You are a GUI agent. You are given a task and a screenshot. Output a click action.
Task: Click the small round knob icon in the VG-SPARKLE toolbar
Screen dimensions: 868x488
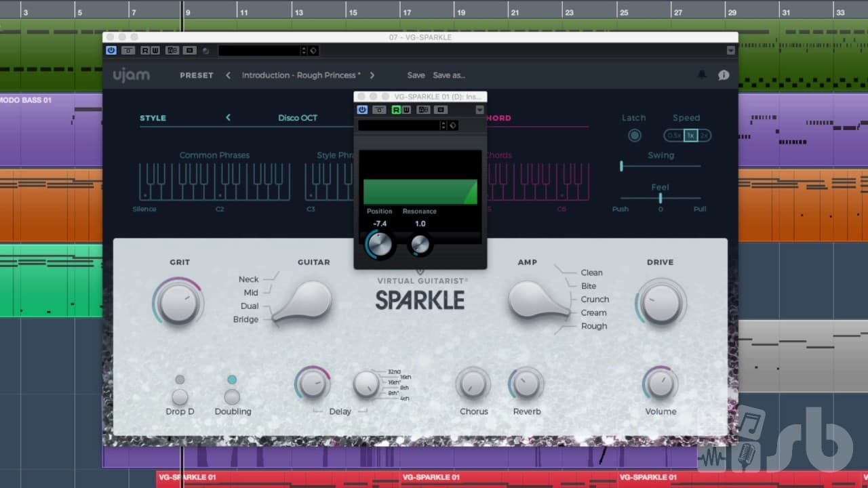(205, 51)
